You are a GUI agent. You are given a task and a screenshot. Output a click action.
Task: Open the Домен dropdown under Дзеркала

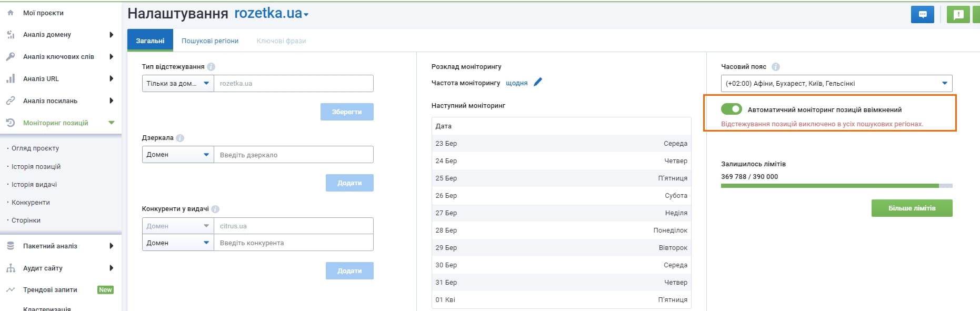click(x=178, y=155)
